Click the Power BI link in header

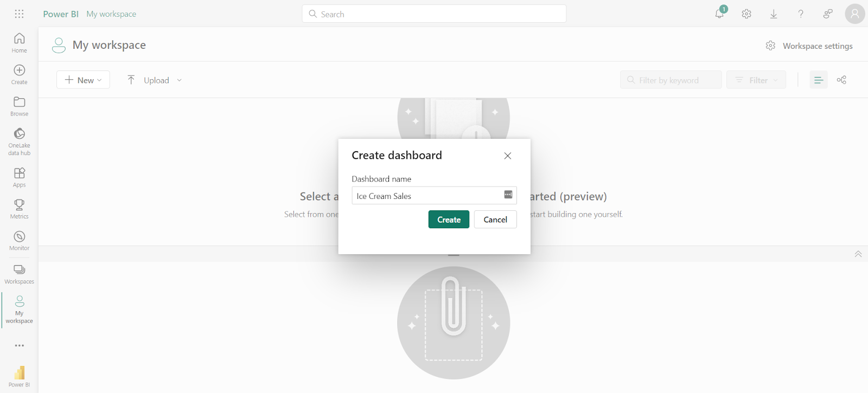(61, 14)
